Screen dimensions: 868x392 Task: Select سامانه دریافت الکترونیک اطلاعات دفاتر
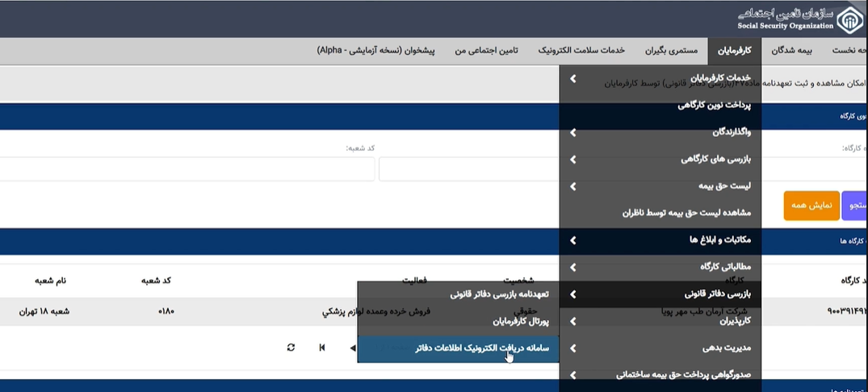459,348
